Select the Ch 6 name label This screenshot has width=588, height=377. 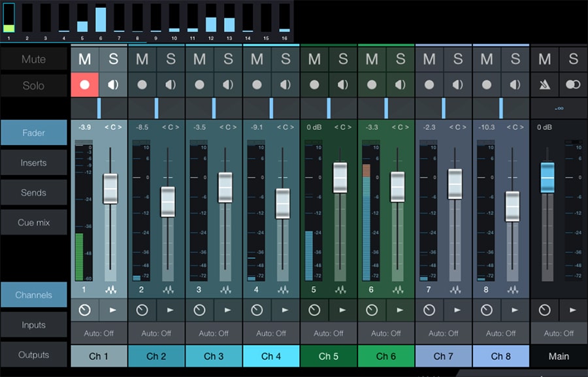tap(386, 356)
